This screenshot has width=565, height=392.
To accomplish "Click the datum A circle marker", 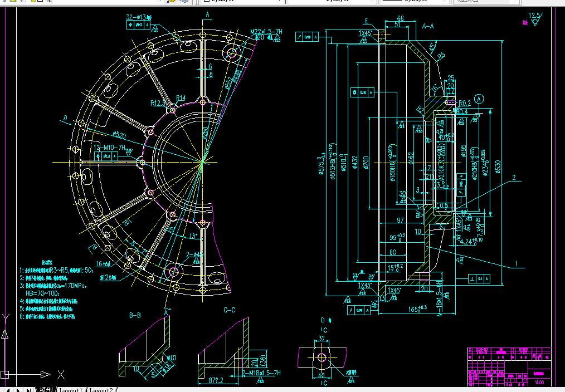I will 479,99.
